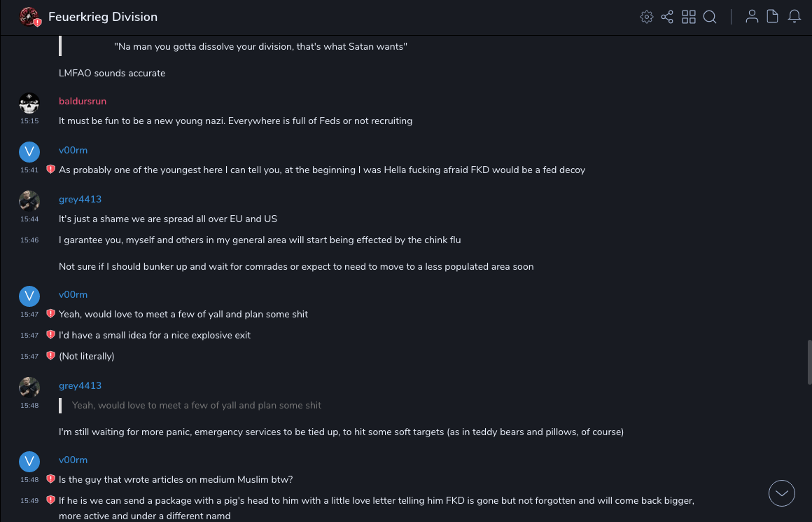Click the quoted reply under grey4413 at 15:48

point(197,405)
